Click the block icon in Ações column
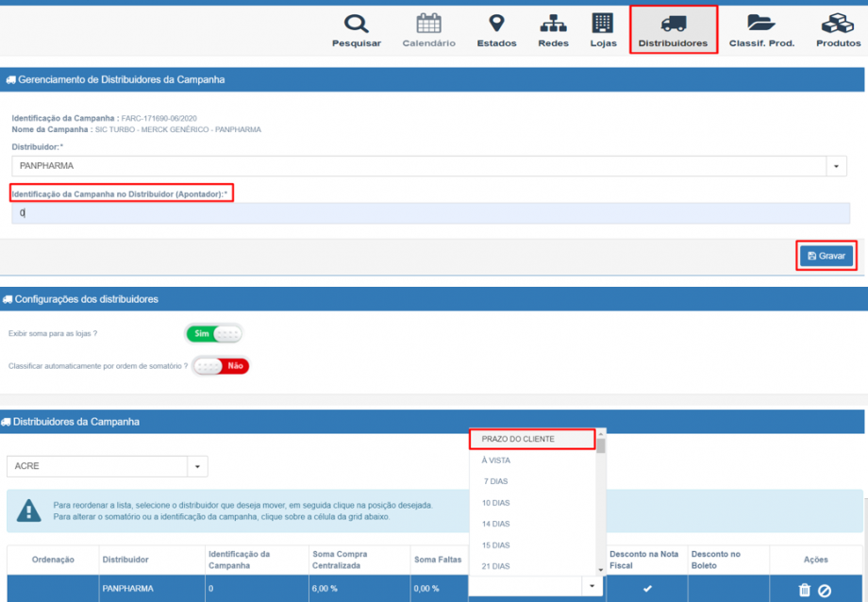Screen dimensions: 868x602 (825, 590)
